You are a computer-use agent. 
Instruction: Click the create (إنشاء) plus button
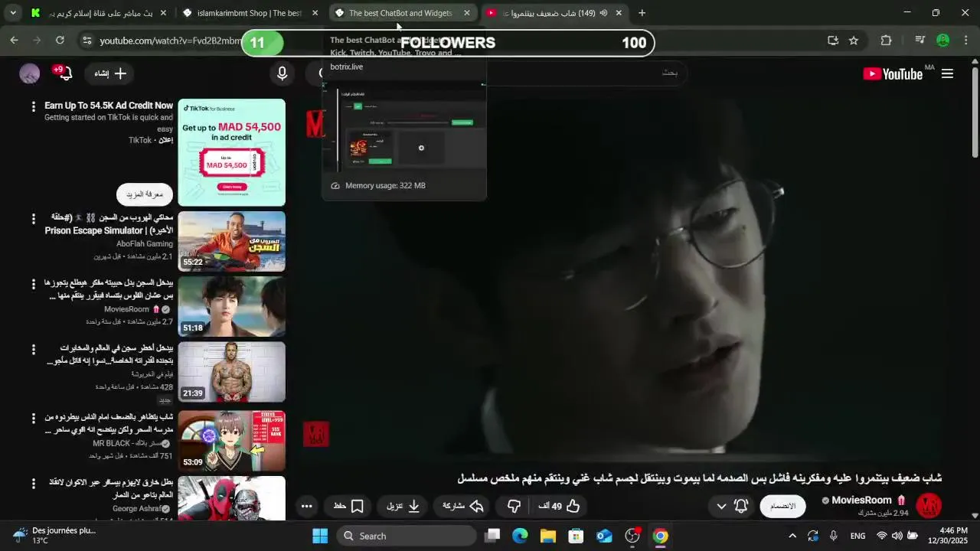tap(110, 73)
